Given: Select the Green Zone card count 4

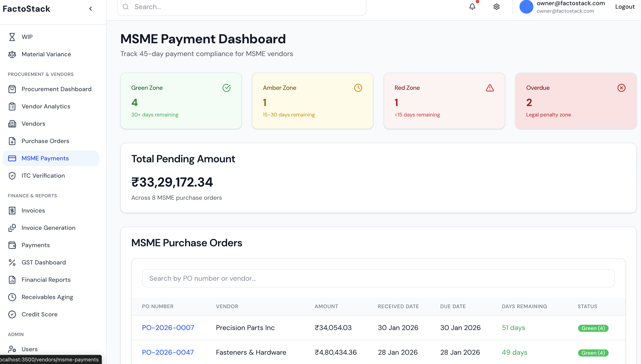Looking at the screenshot, I should click(x=134, y=102).
